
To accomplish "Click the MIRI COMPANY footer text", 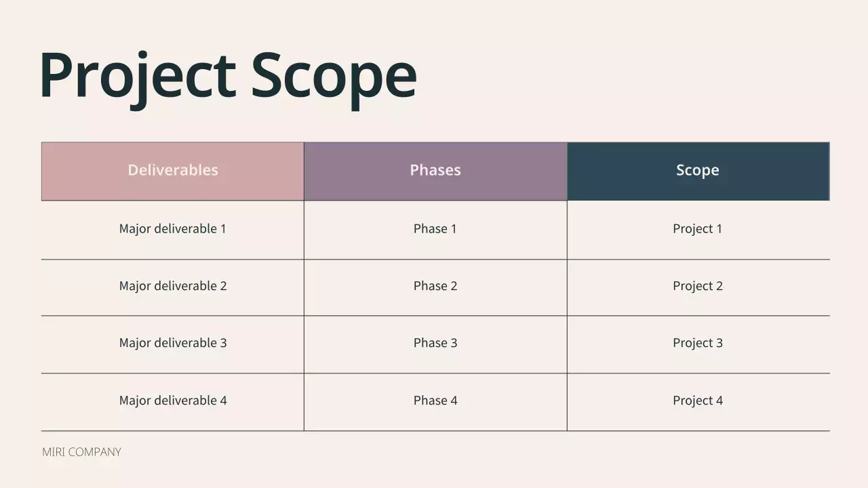I will [81, 452].
